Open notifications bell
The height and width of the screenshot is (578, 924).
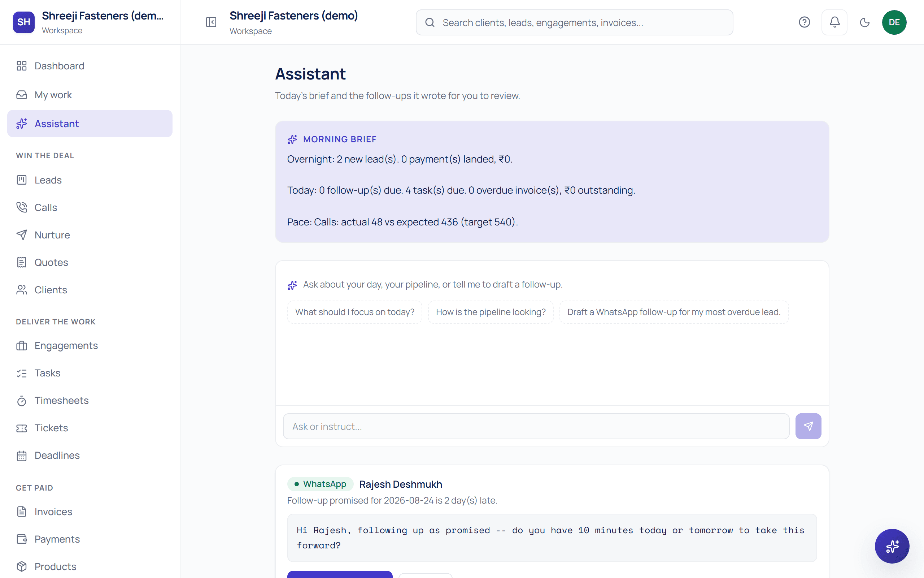click(x=834, y=22)
